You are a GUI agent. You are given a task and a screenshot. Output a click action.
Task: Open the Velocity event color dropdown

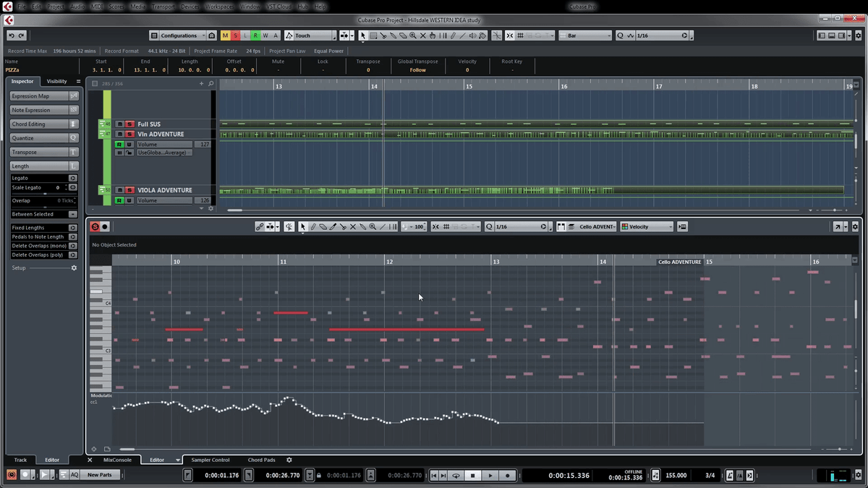(x=647, y=227)
